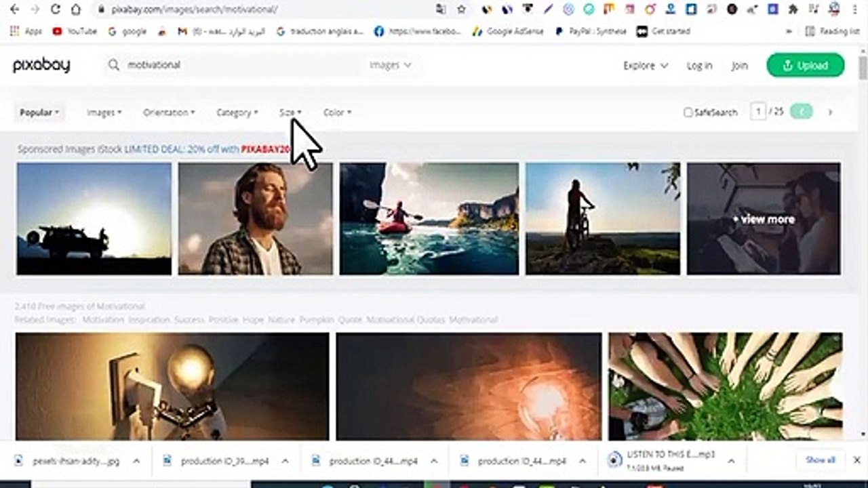868x488 pixels.
Task: Open the Popular sort dropdown
Action: (x=39, y=113)
